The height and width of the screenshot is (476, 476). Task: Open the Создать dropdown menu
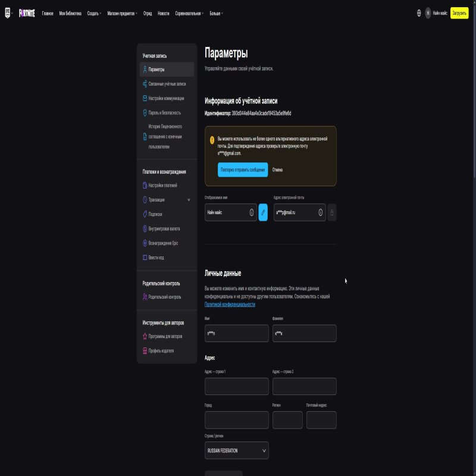(94, 13)
